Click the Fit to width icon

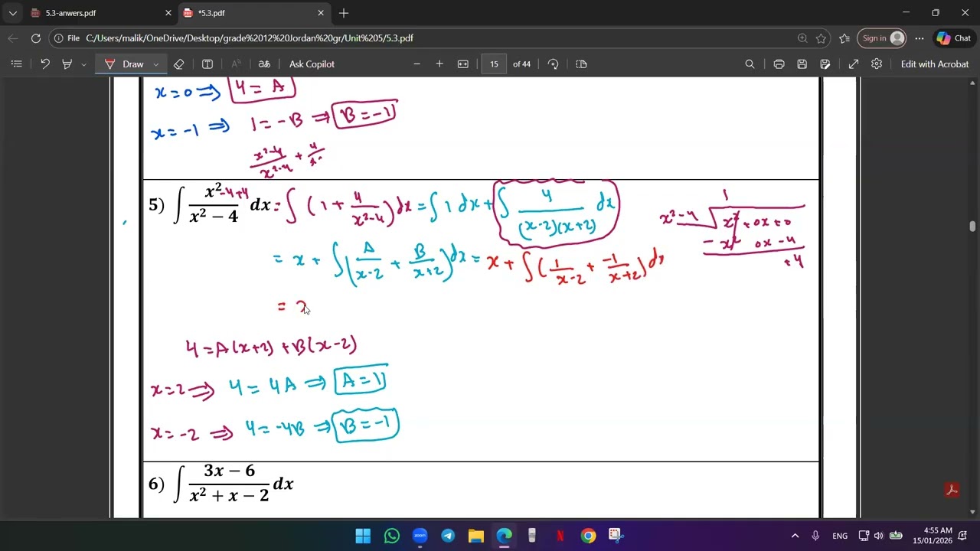point(463,64)
